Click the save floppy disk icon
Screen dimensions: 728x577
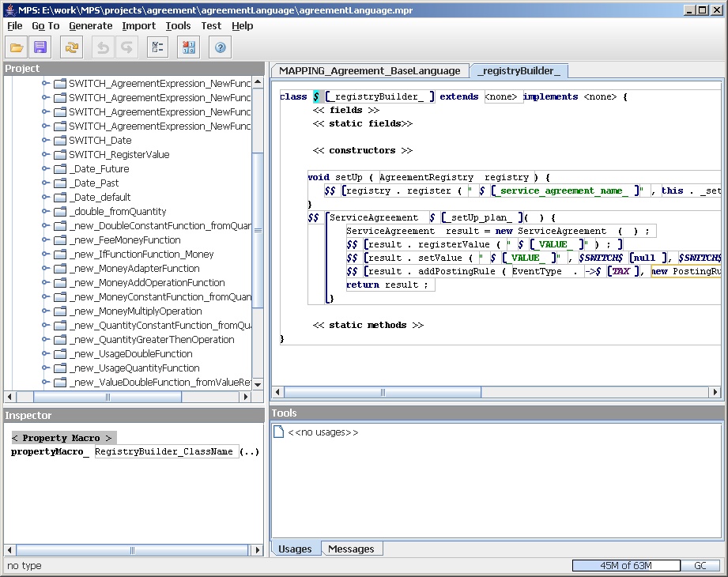[x=40, y=47]
